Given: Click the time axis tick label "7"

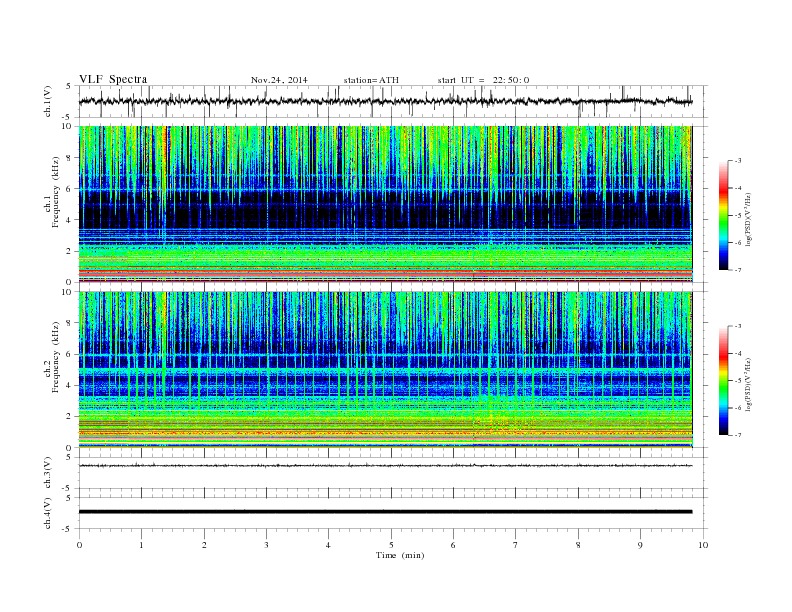Looking at the screenshot, I should click(516, 545).
